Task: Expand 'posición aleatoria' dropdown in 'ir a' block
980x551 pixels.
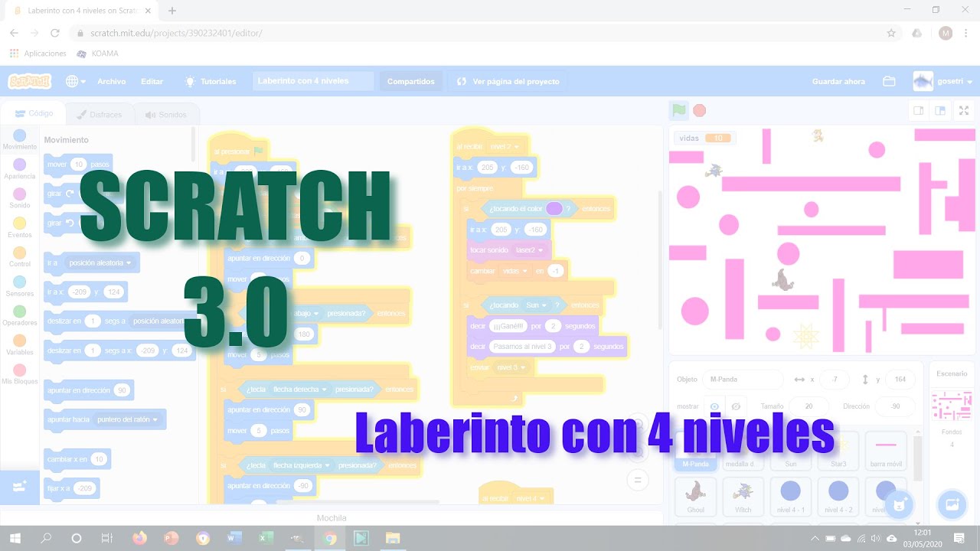Action: coord(100,262)
